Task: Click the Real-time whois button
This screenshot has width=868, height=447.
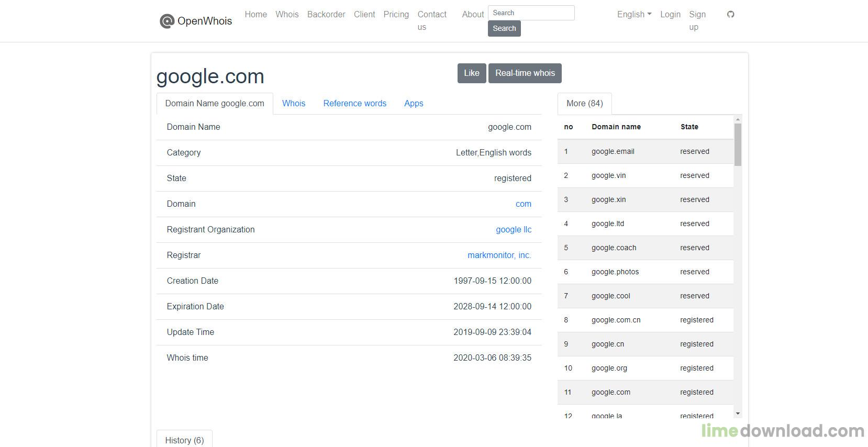Action: click(x=525, y=73)
